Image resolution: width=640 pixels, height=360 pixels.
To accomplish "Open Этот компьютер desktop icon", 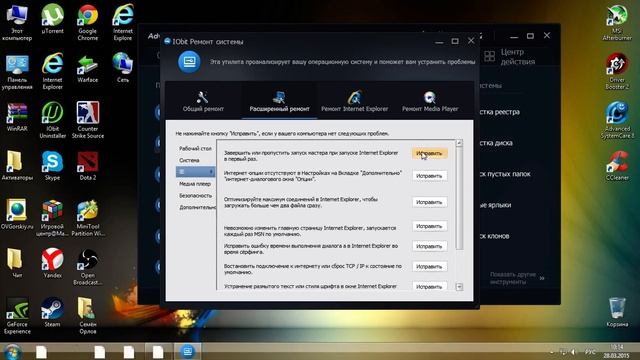I will pos(17,22).
